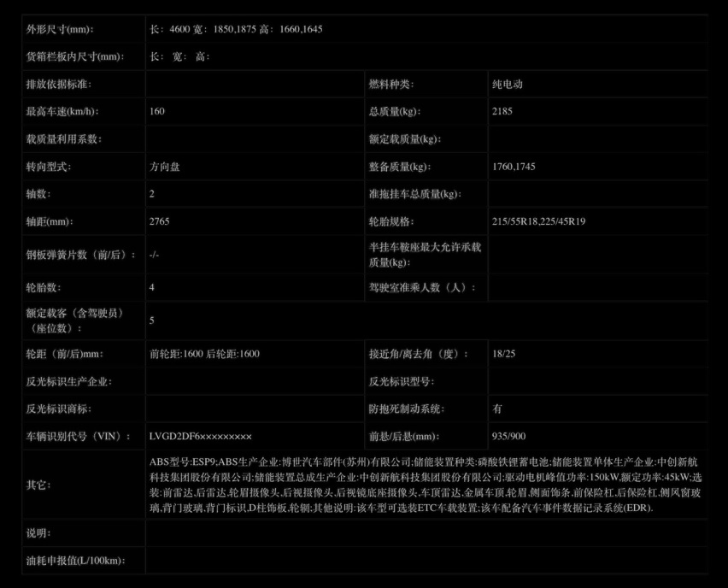Click the 防抱死制动系统 label

(x=407, y=409)
